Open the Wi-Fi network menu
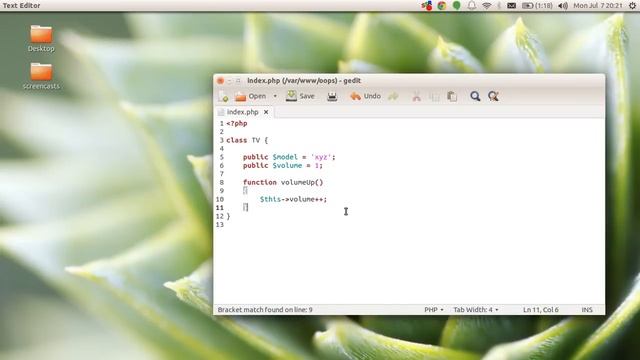 click(x=486, y=6)
